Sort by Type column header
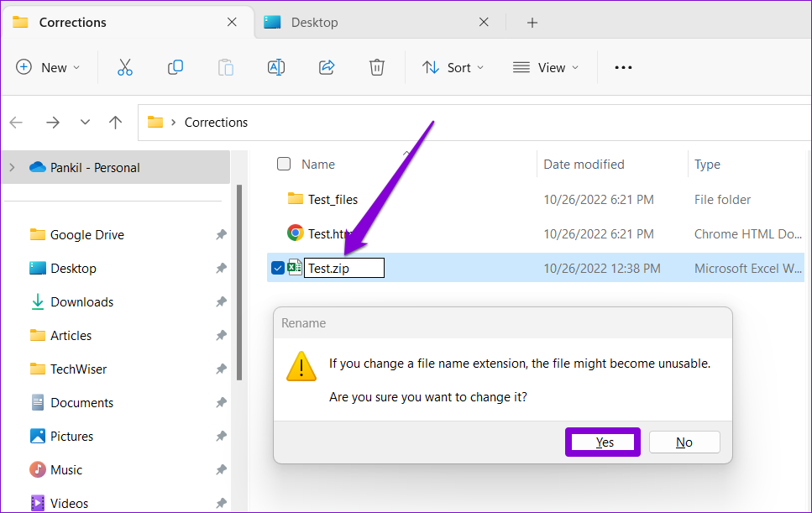This screenshot has width=812, height=513. tap(707, 164)
